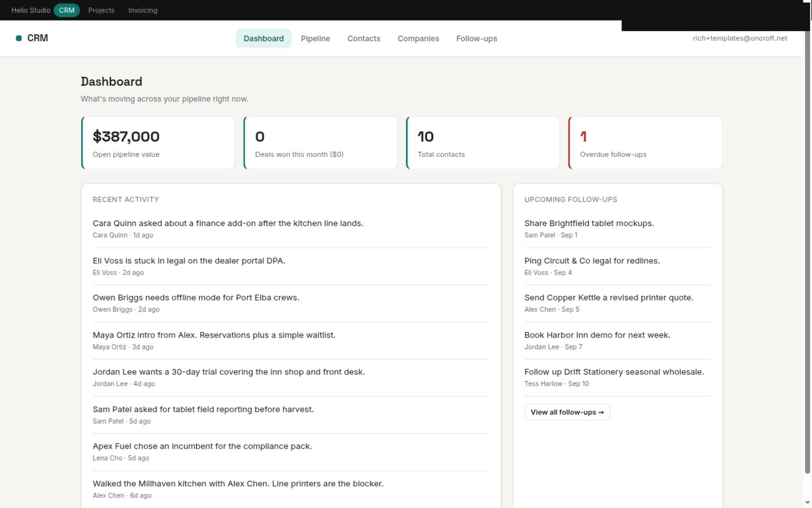
Task: Click the Tess Harlow · Sep 10 byline
Action: point(557,384)
